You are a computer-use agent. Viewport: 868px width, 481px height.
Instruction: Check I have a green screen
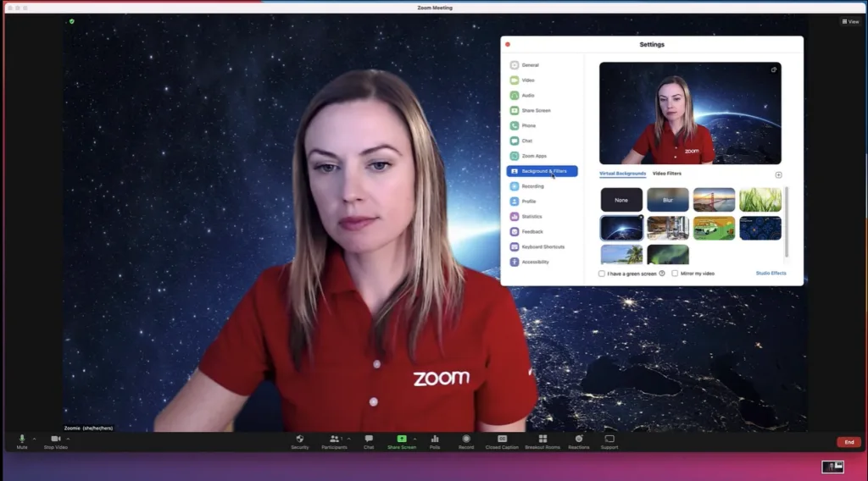[x=602, y=274]
